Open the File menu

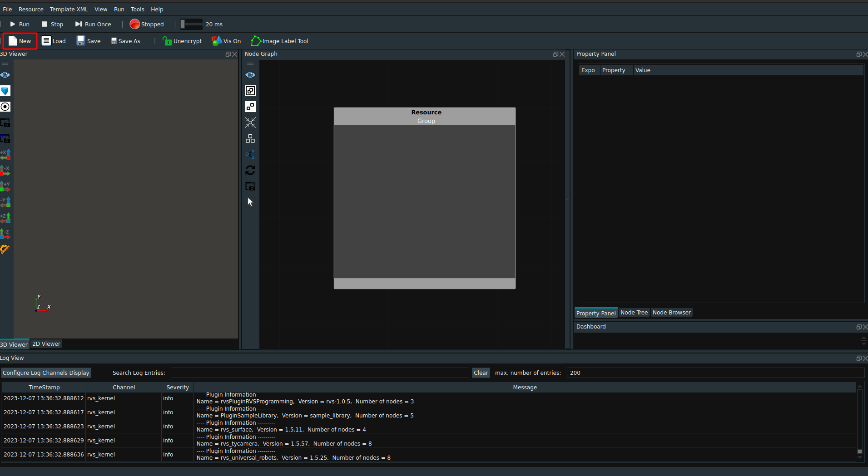click(7, 9)
